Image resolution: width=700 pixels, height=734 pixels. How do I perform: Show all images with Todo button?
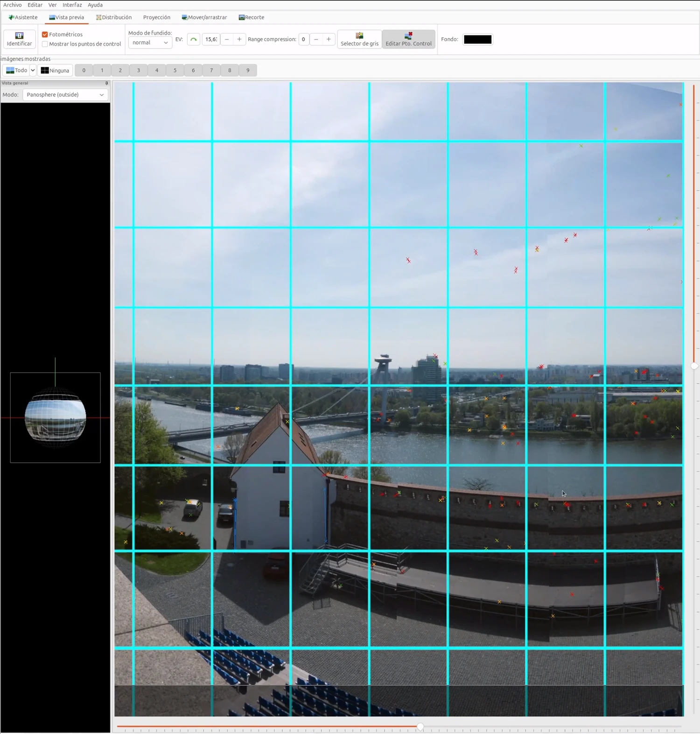(x=16, y=71)
